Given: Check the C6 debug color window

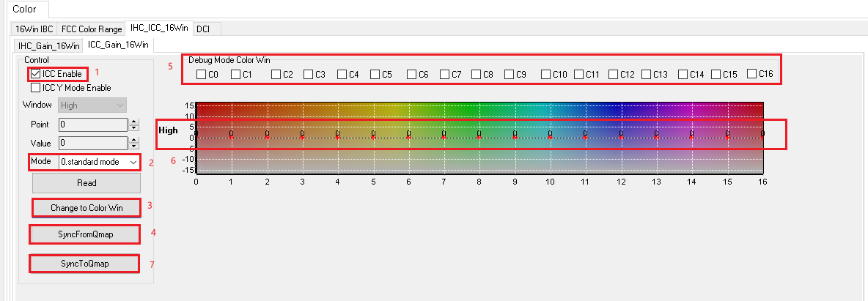Looking at the screenshot, I should [411, 74].
